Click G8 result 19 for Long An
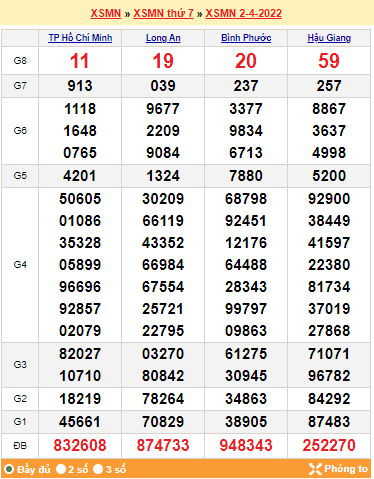The width and height of the screenshot is (374, 479). point(163,61)
